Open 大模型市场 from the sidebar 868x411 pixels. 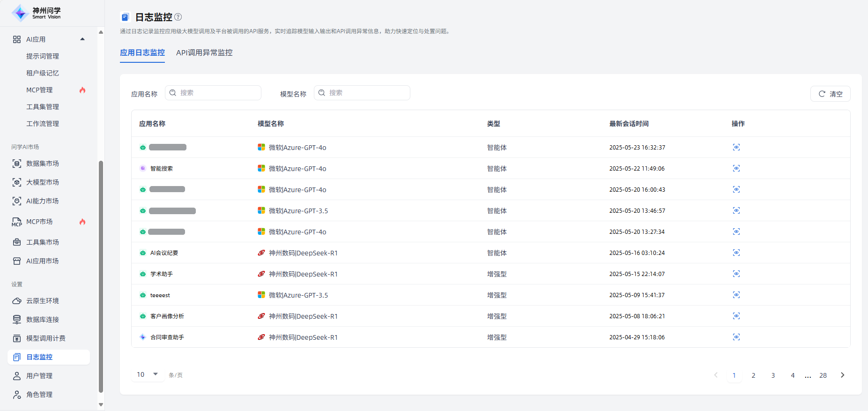coord(42,182)
